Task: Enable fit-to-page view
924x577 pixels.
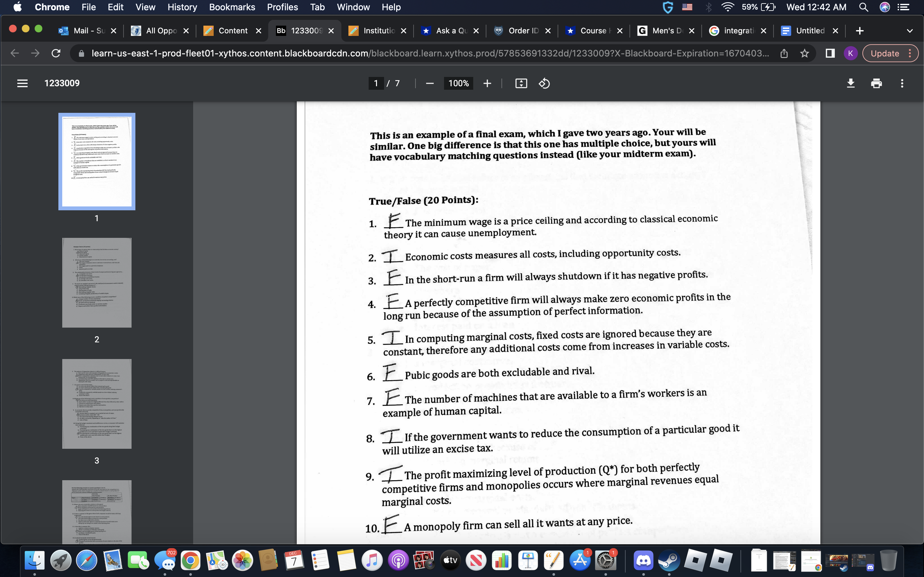Action: pos(522,83)
